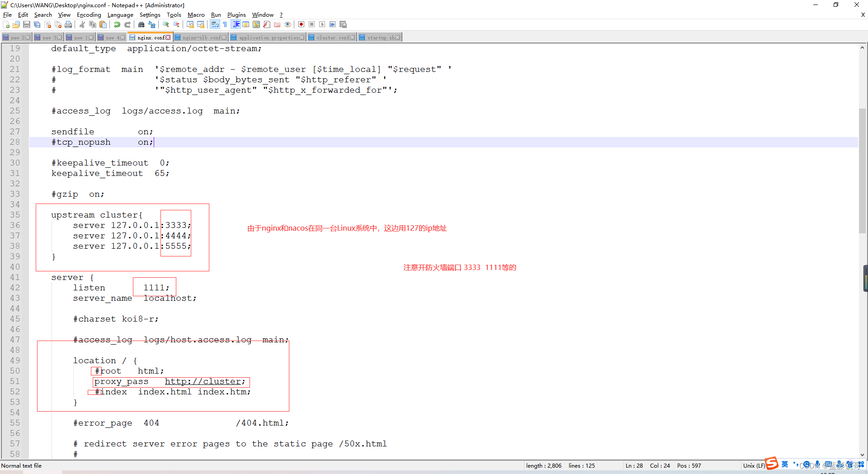Open the Window menu
Image resolution: width=868 pixels, height=474 pixels.
pos(263,15)
